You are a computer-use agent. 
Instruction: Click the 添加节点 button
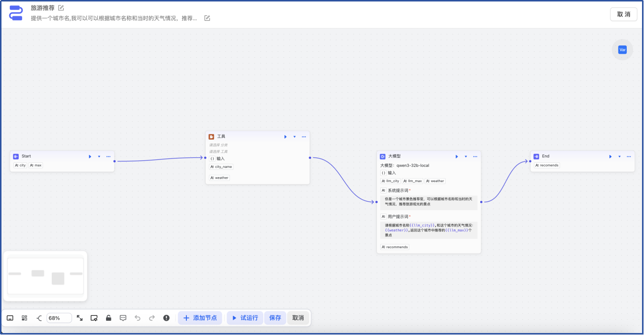[200, 318]
